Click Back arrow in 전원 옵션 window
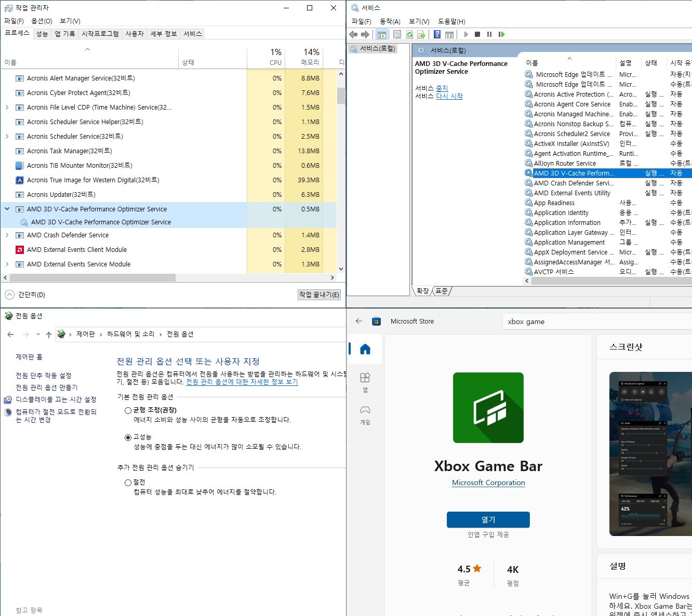692x616 pixels. (11, 334)
